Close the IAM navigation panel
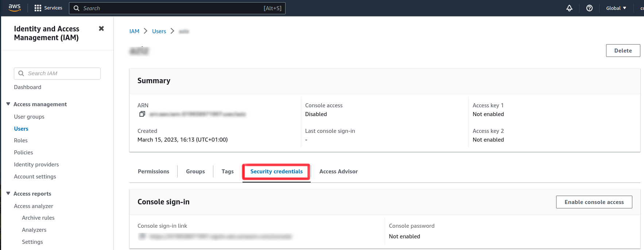Screen dimensions: 644x250 [101, 28]
